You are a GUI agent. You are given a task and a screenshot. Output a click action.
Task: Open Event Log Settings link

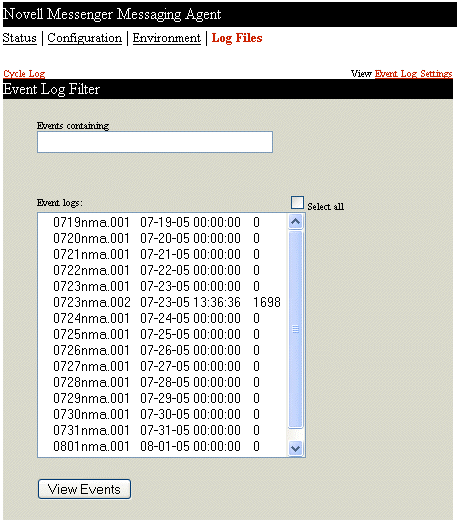pos(413,73)
